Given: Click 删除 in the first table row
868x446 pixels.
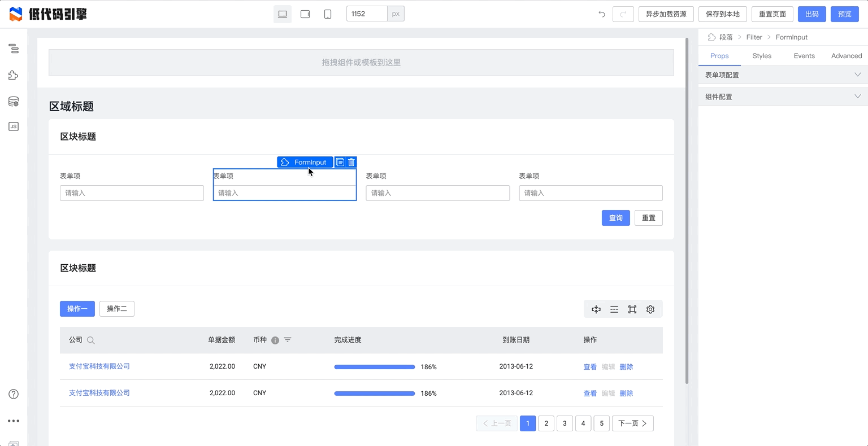Looking at the screenshot, I should tap(626, 367).
